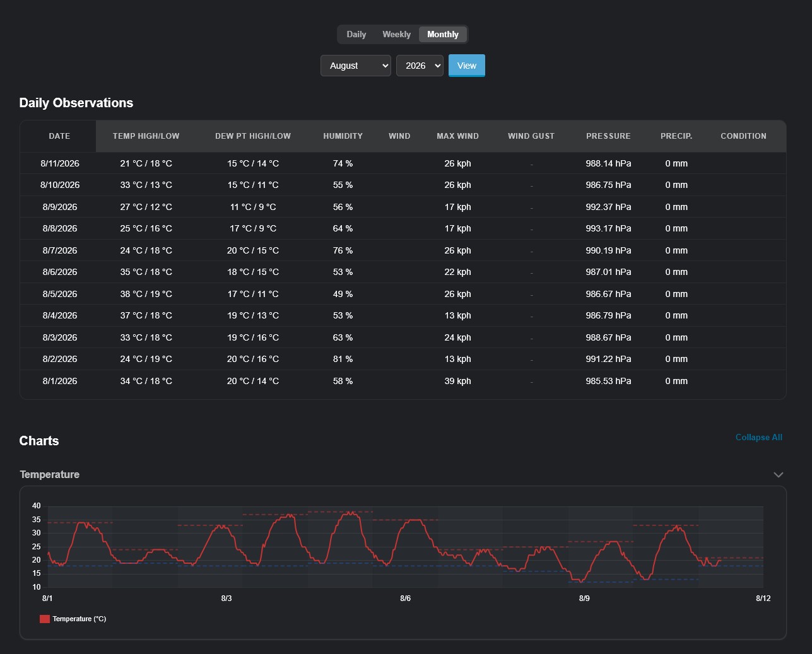Click the Precip. column header
The image size is (812, 654).
pos(676,136)
